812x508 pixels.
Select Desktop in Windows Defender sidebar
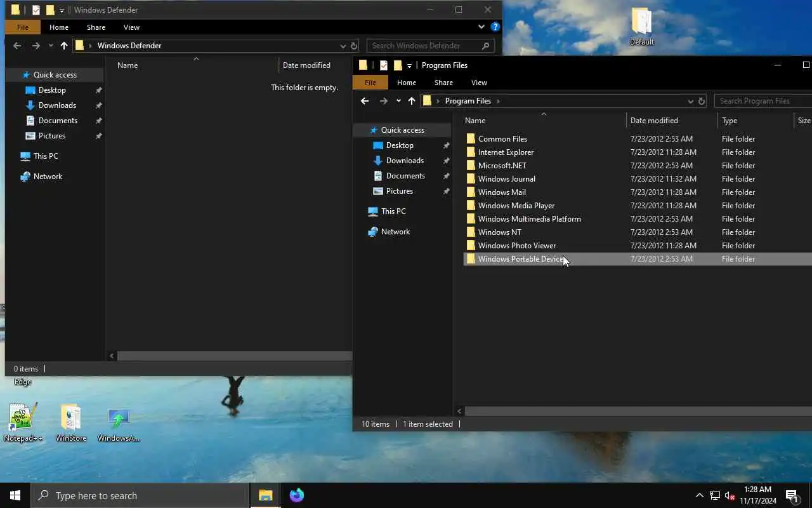(x=52, y=90)
